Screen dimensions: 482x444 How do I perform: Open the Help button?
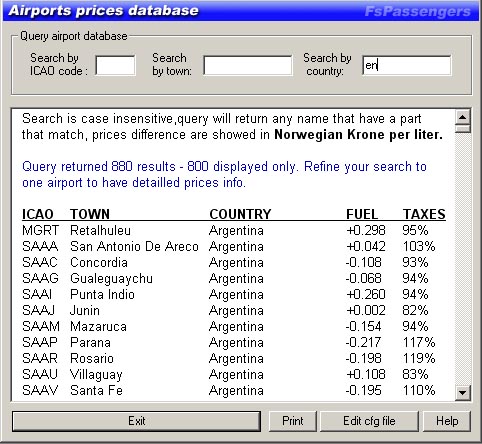pyautogui.click(x=447, y=421)
